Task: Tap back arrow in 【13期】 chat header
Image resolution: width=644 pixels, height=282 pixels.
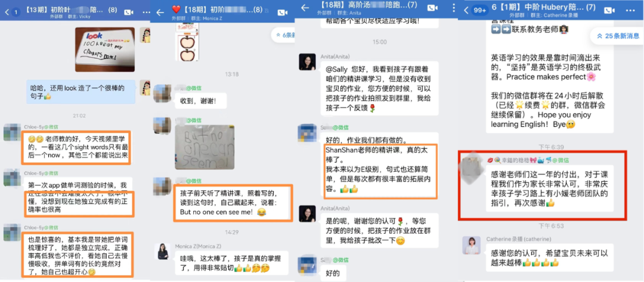Action: pyautogui.click(x=7, y=12)
